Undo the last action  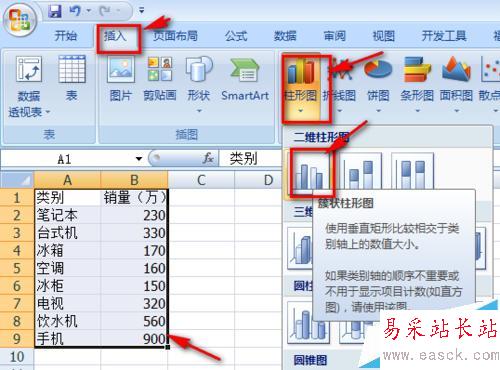pos(75,11)
